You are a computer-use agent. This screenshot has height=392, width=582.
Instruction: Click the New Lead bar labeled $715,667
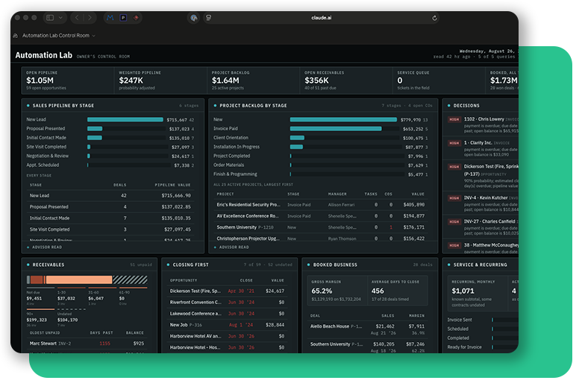point(125,119)
